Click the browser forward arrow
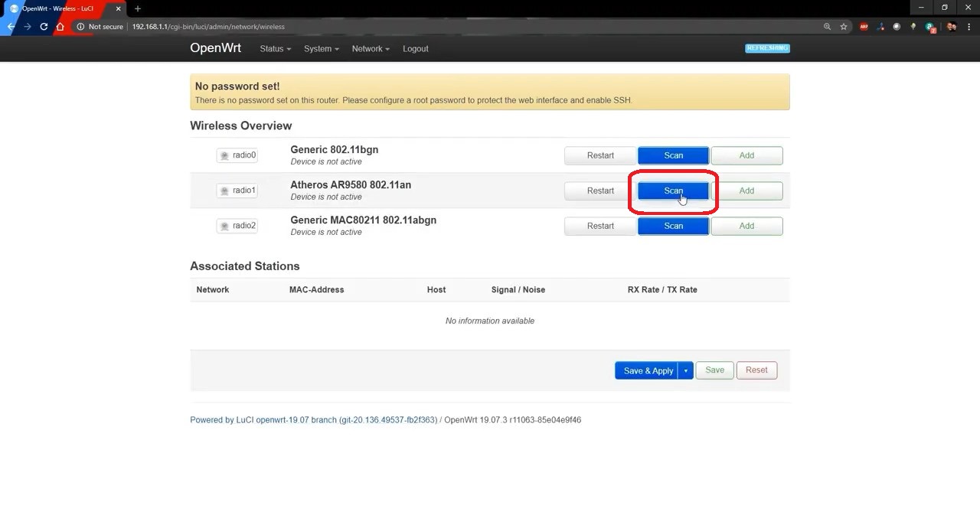Image resolution: width=980 pixels, height=531 pixels. pyautogui.click(x=28, y=27)
